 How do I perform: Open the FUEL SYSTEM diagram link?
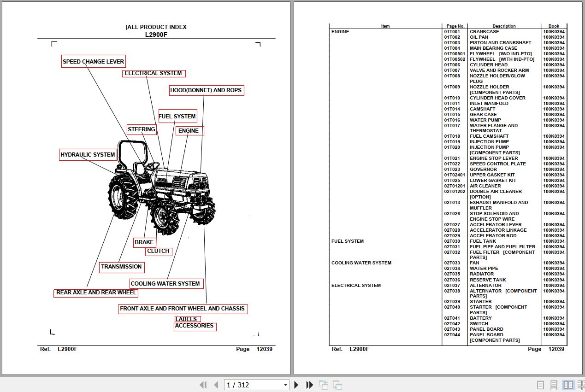177,116
